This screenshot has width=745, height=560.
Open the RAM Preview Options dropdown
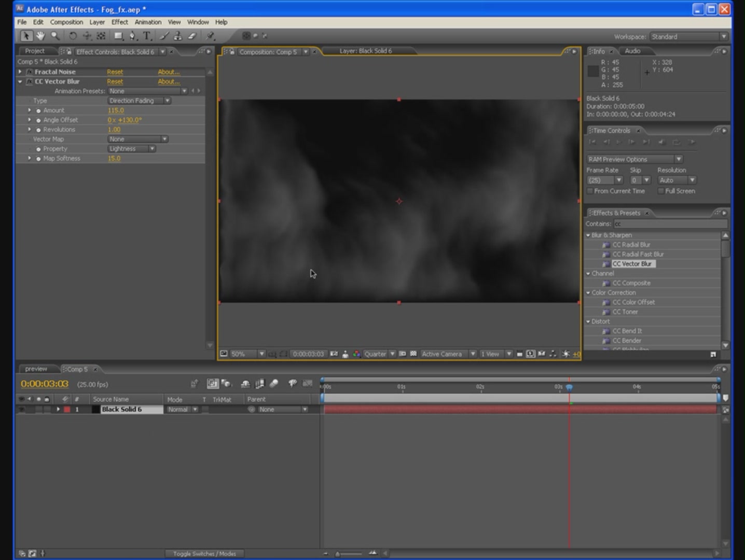coord(634,159)
